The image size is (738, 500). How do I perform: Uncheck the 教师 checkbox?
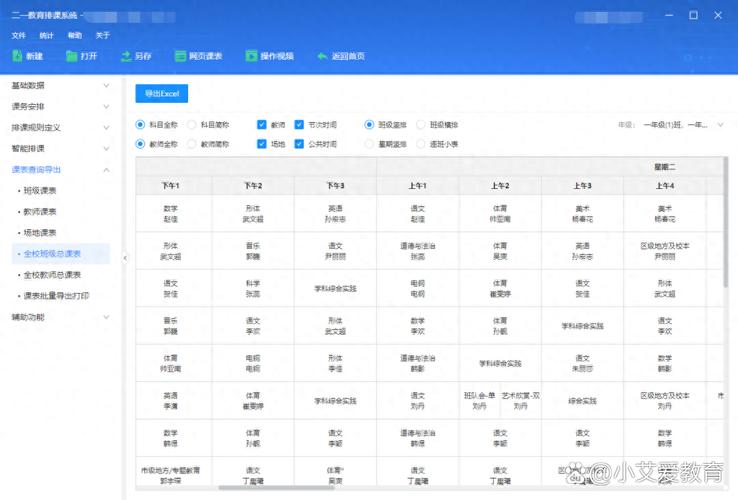point(262,125)
